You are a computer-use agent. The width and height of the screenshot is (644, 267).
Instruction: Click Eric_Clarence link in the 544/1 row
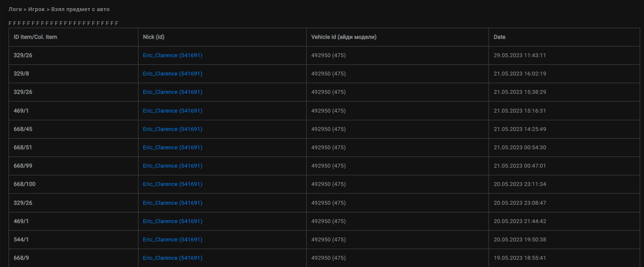[172, 240]
